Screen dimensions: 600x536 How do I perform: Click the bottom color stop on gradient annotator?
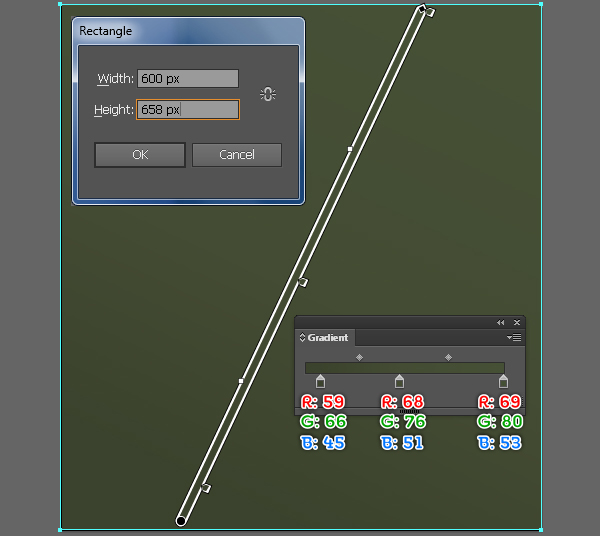pos(206,488)
